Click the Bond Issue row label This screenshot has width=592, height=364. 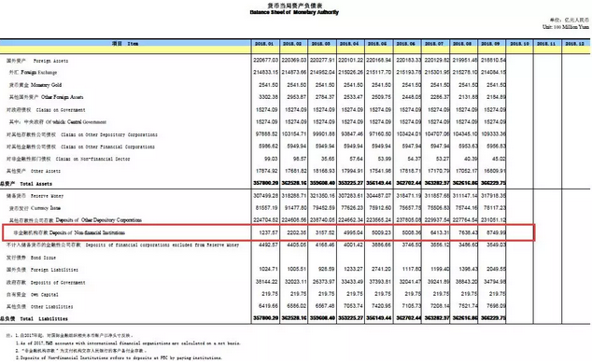tap(31, 258)
